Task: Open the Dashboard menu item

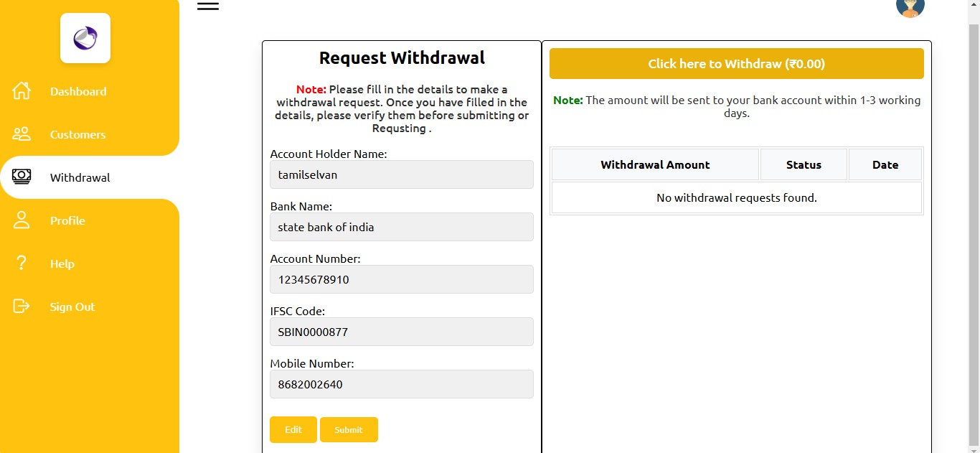Action: (78, 92)
